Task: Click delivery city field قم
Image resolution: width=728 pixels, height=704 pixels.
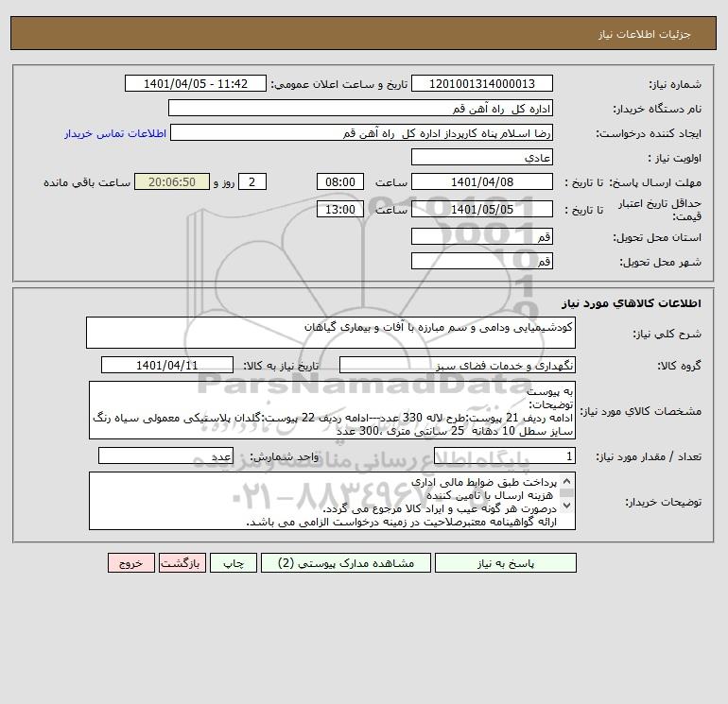Action: pyautogui.click(x=482, y=261)
